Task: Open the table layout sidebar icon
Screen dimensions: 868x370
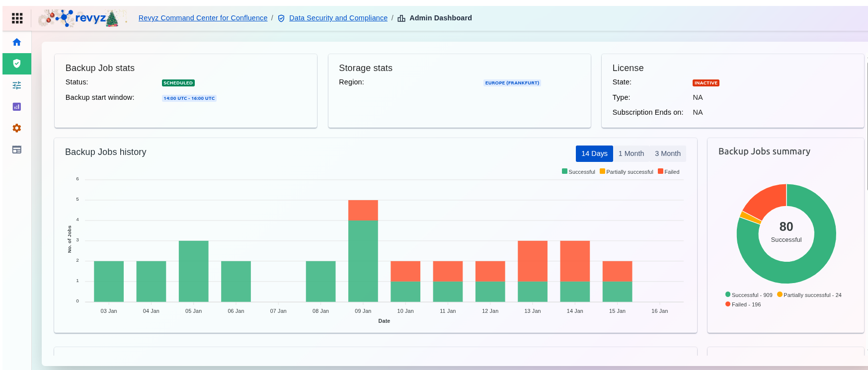Action: coord(17,149)
